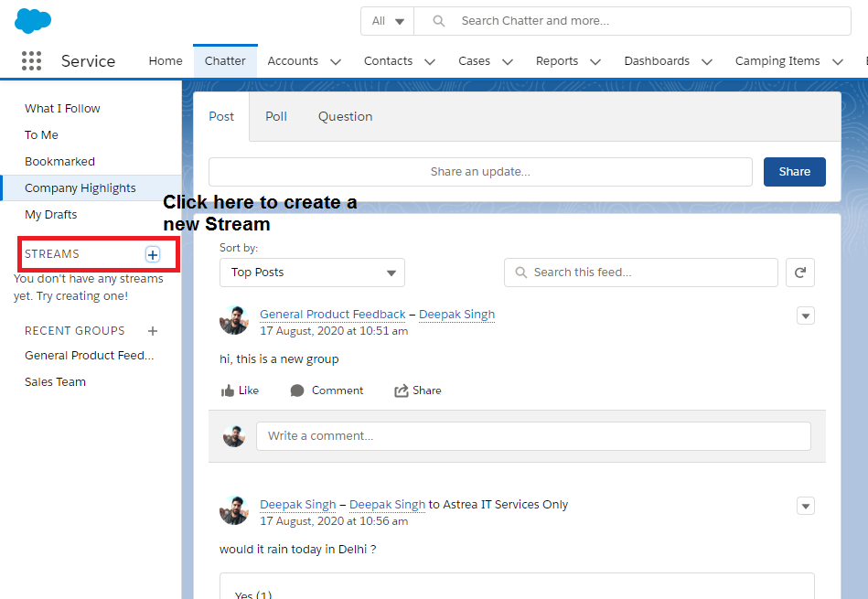868x599 pixels.
Task: Click the Write a comment field
Action: point(535,435)
